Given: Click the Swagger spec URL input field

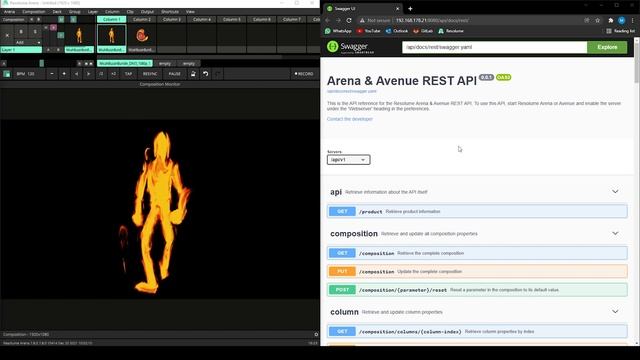Looking at the screenshot, I should point(494,47).
